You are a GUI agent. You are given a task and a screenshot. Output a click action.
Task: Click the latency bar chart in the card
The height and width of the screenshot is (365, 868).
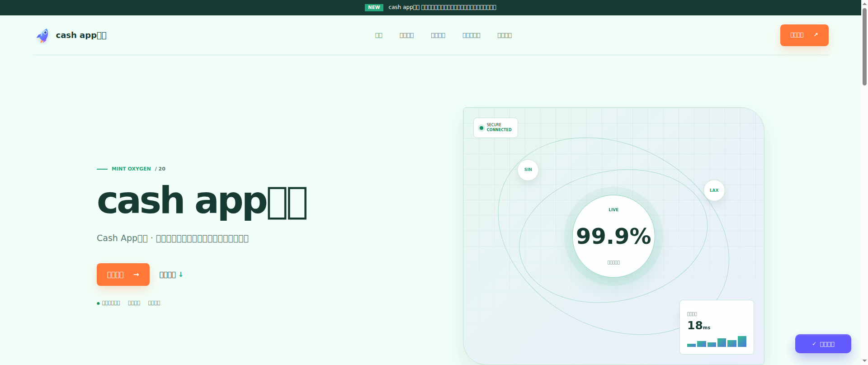point(717,341)
